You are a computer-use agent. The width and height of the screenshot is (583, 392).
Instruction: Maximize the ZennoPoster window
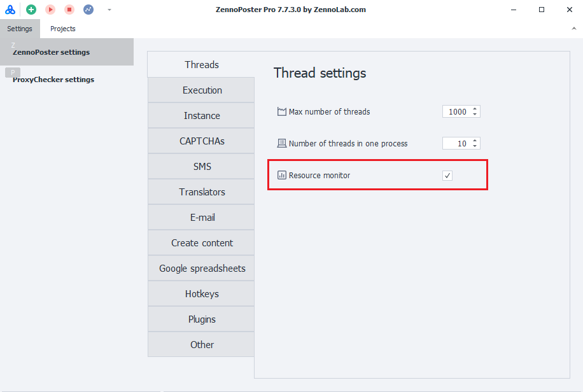pos(542,10)
